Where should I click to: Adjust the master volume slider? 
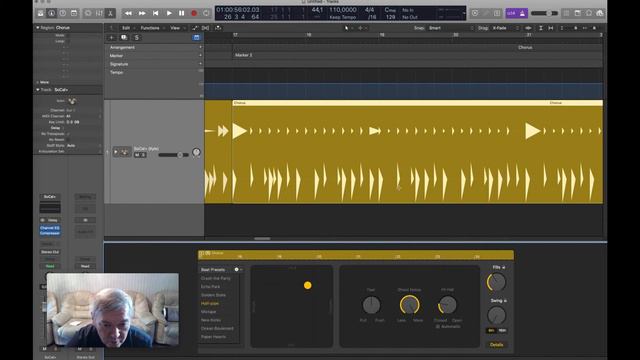[544, 13]
